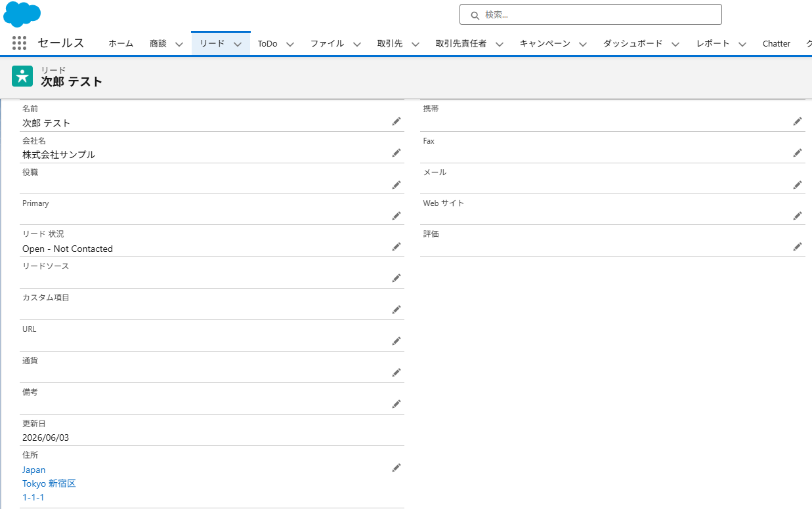Viewport: 812px width, 509px height.
Task: Edit the リード 状況 field via pencil icon
Action: click(x=396, y=247)
